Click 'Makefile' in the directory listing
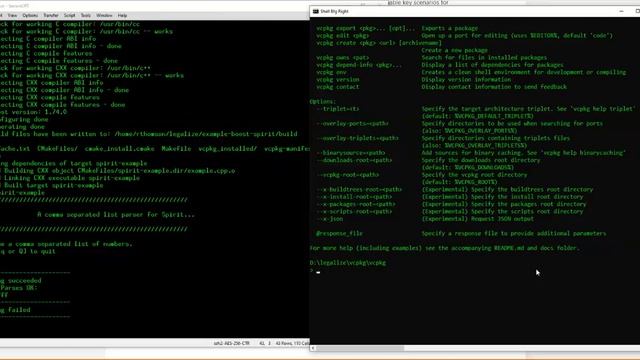Screen dimensions: 640x360 coord(176,149)
